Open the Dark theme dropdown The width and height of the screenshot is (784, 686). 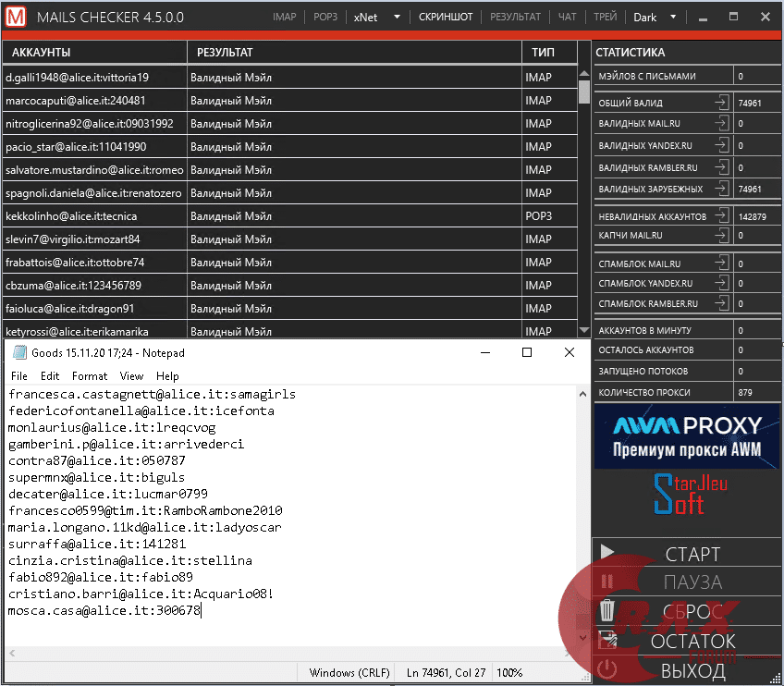click(655, 17)
